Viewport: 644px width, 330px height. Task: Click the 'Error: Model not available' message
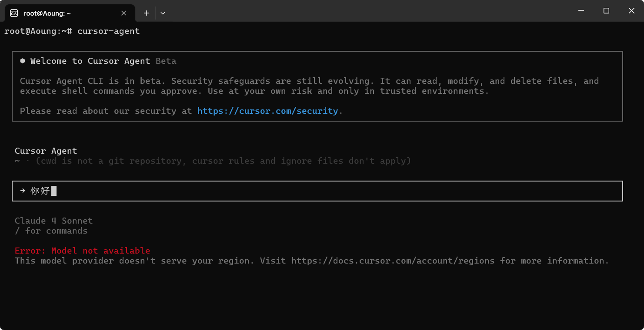coord(82,251)
